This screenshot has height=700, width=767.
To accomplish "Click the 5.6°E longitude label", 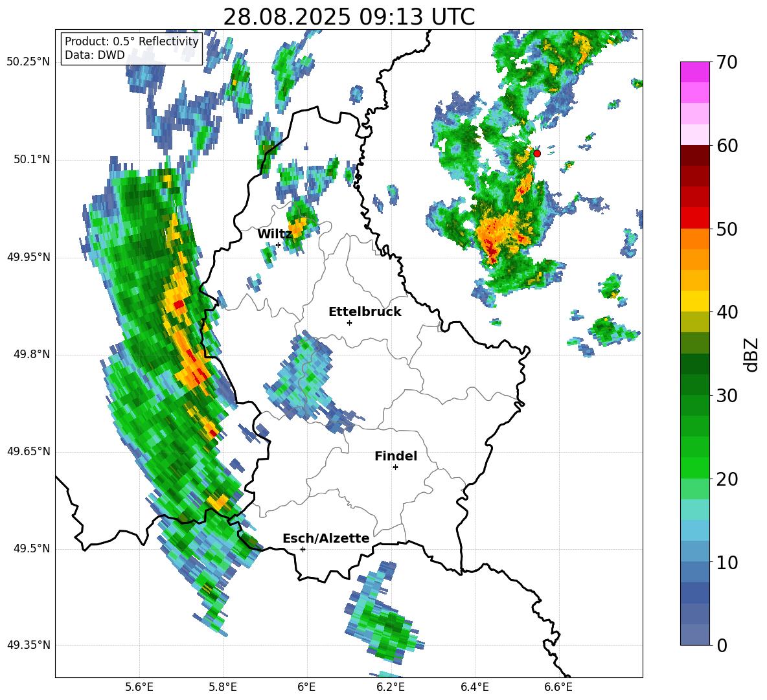I will coord(139,687).
